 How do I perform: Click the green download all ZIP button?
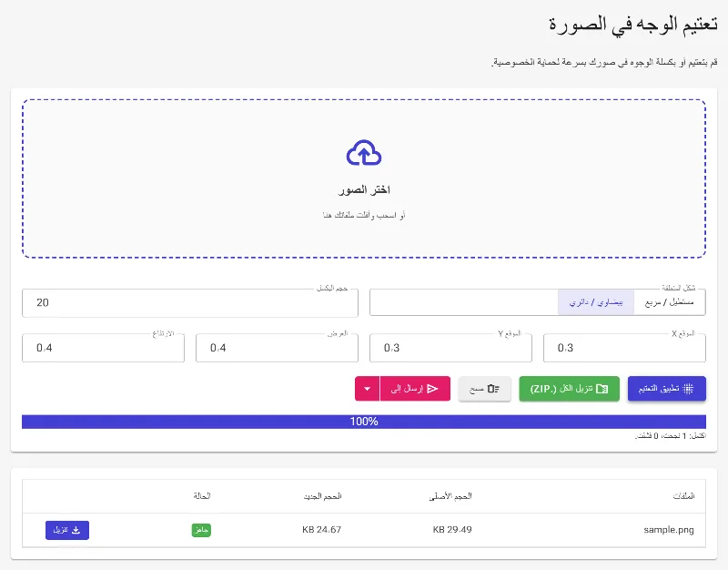click(x=570, y=389)
